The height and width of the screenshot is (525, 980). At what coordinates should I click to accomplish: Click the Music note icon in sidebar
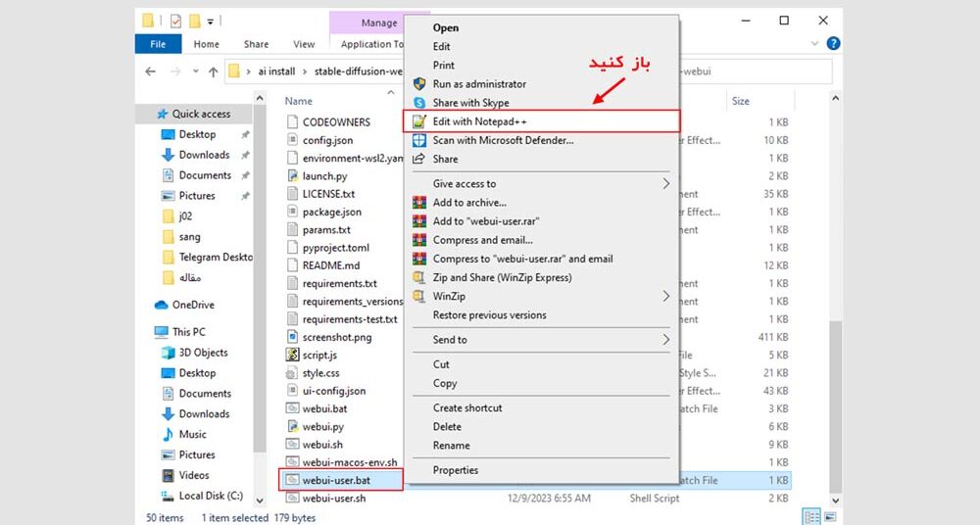[x=169, y=434]
